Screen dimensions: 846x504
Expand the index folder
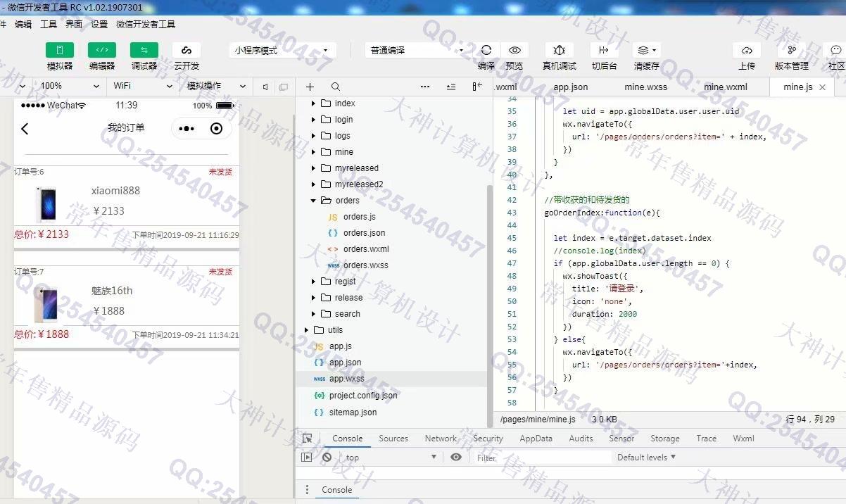click(314, 103)
